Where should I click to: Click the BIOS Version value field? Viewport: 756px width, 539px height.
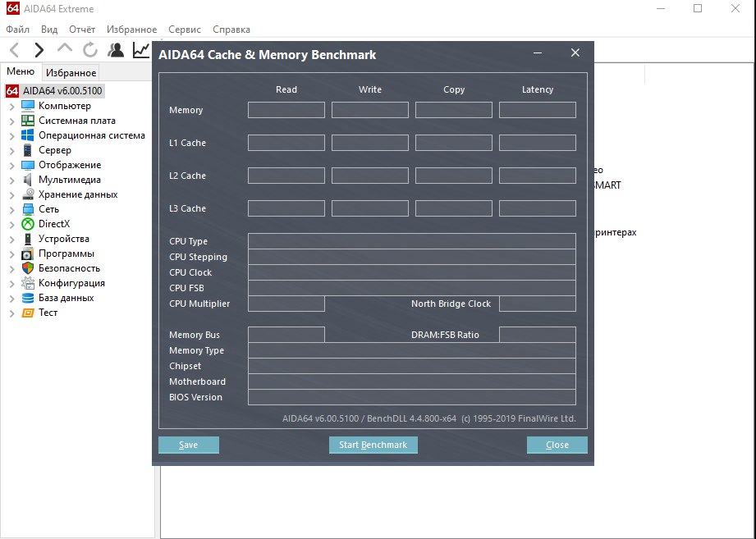point(412,397)
